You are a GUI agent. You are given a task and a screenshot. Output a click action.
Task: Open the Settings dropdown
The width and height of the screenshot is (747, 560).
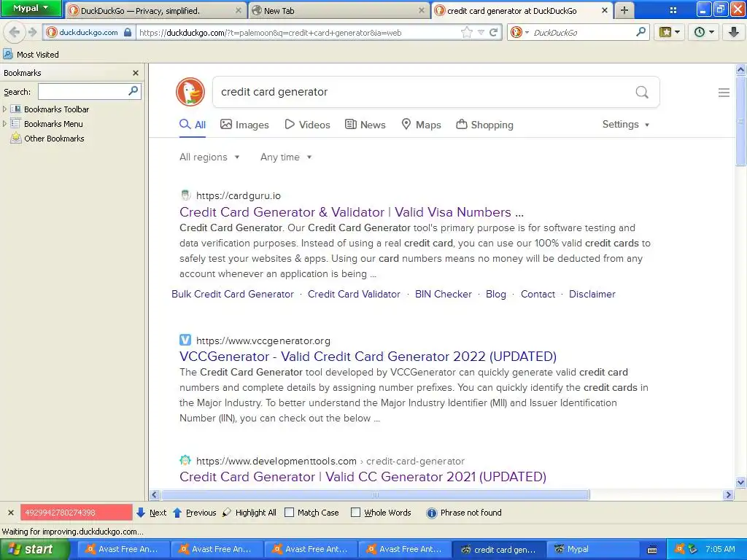pos(626,124)
